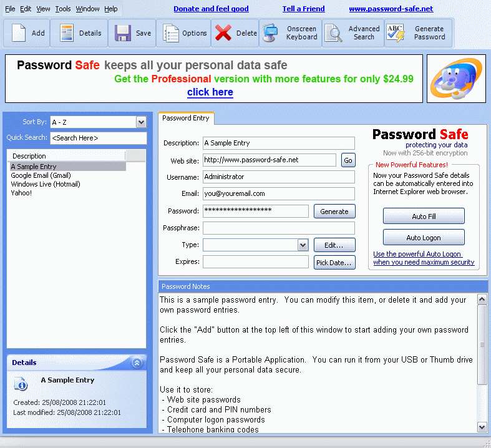Click inside the Password Notes text area
The width and height of the screenshot is (491, 448).
click(318, 363)
